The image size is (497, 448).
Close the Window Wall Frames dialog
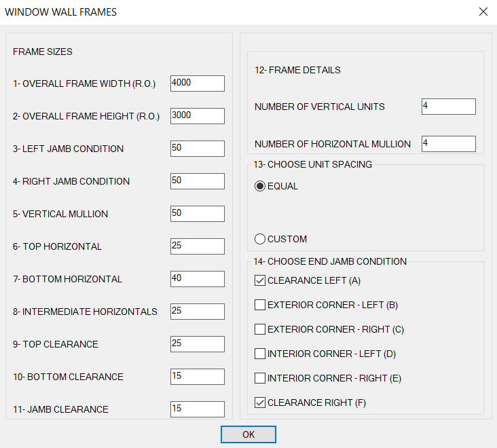[483, 12]
